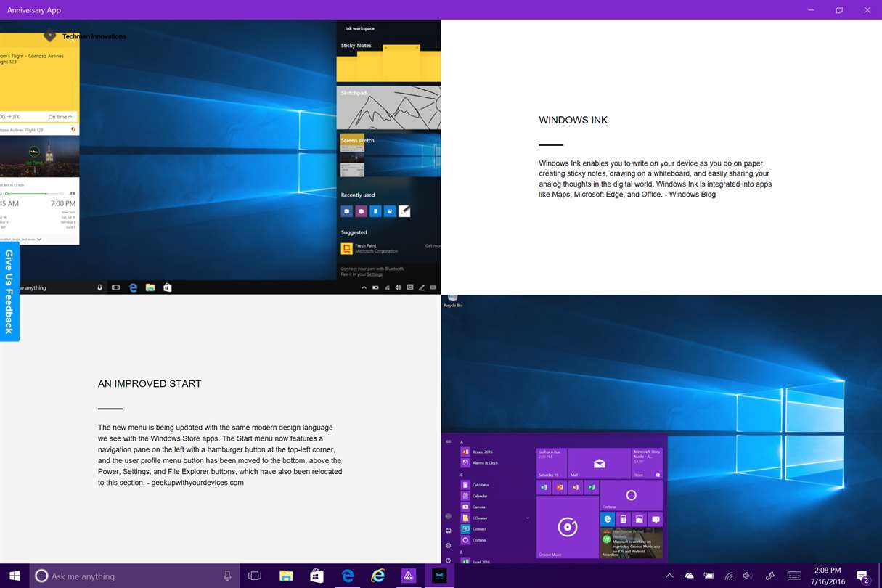Open the Groove Music tile
882x588 pixels.
[x=567, y=527]
